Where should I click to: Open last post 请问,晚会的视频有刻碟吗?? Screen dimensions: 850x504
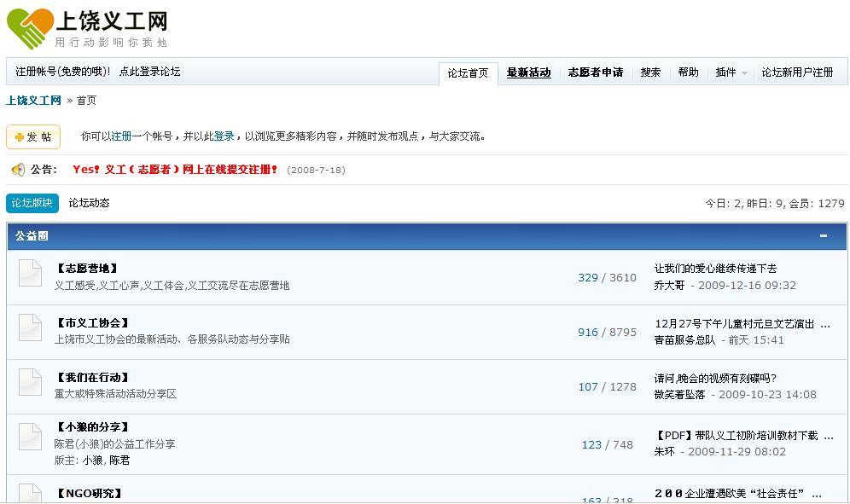click(x=715, y=379)
